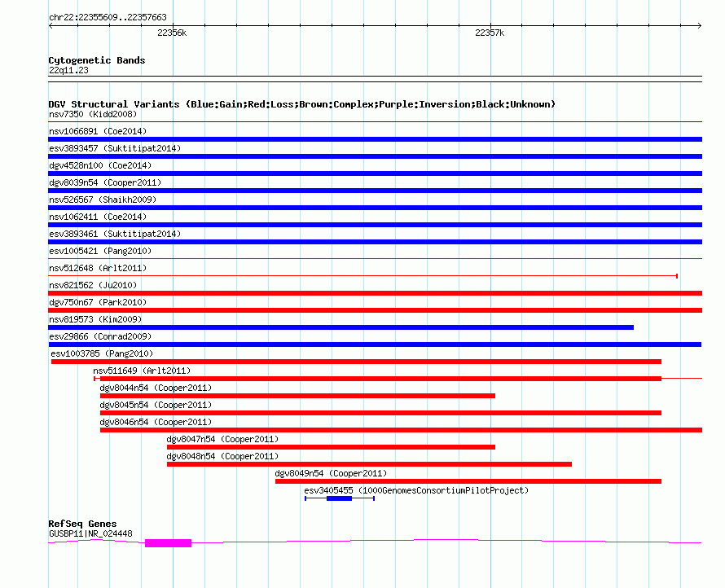The width and height of the screenshot is (725, 588).
Task: Select the nsv821562 (Ju2010) red loss bar
Action: 375,293
